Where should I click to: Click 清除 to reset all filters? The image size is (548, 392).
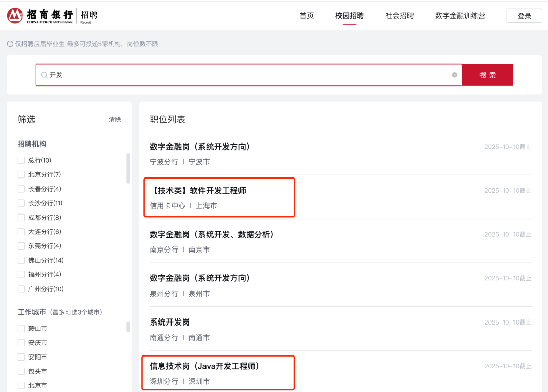pos(115,120)
